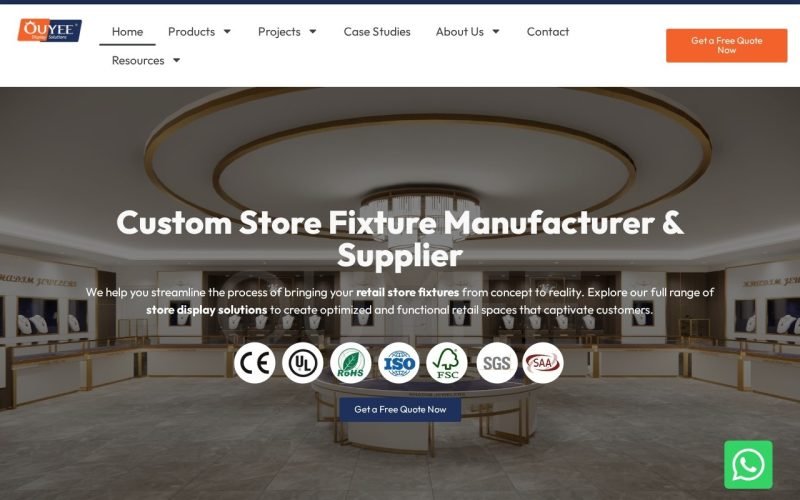
Task: Open WhatsApp chat icon
Action: (748, 465)
